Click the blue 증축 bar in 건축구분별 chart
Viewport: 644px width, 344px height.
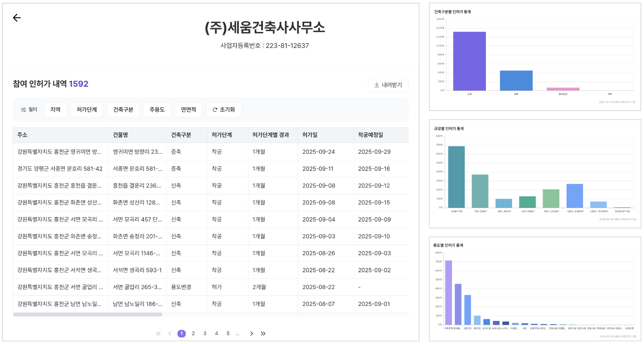(x=516, y=80)
